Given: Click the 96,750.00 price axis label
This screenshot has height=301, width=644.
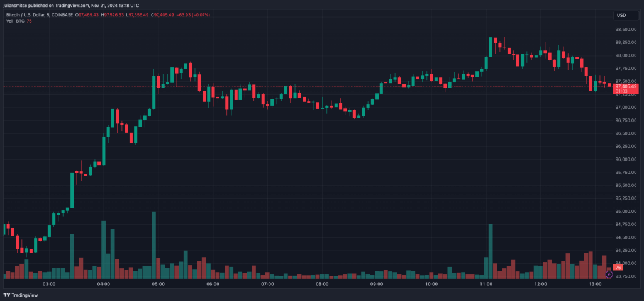Looking at the screenshot, I should coord(626,120).
